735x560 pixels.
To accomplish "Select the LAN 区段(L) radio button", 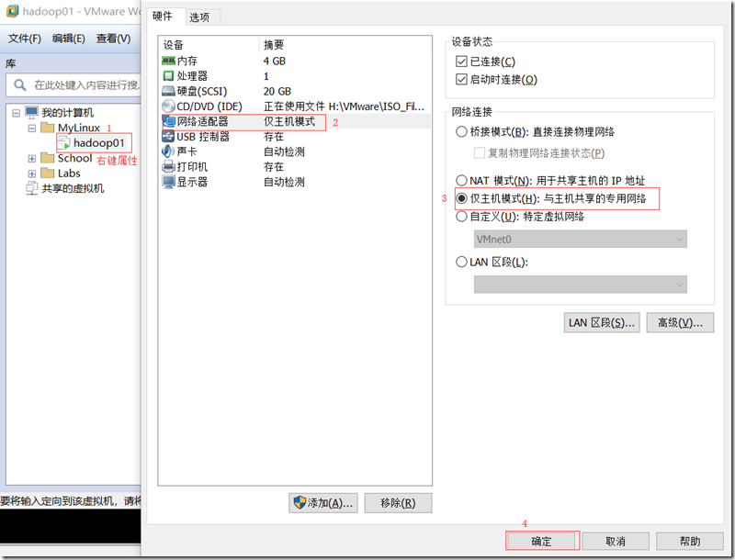I will pos(461,262).
